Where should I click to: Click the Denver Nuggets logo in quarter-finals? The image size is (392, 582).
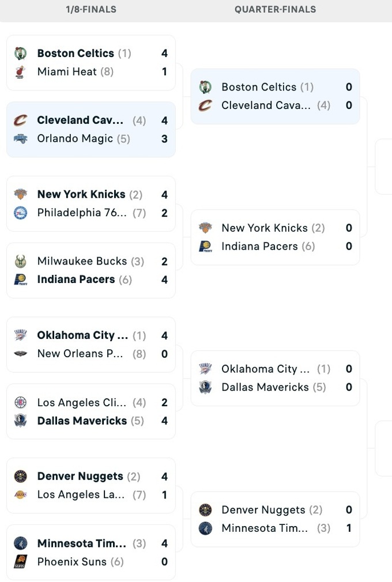[x=205, y=510]
